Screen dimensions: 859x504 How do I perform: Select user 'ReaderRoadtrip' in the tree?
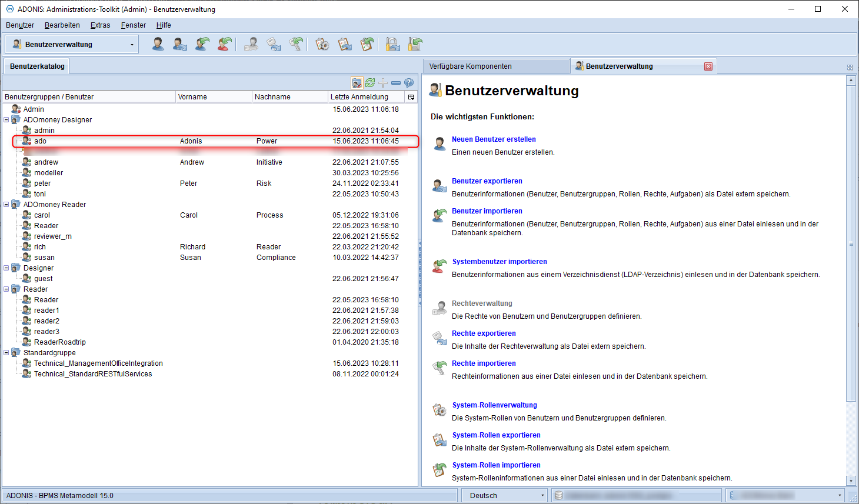pyautogui.click(x=59, y=342)
